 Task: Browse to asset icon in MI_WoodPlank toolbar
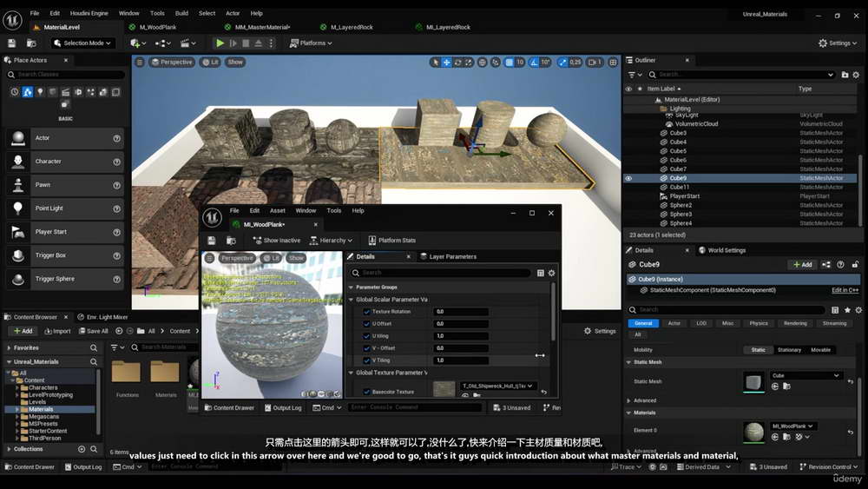coord(231,241)
